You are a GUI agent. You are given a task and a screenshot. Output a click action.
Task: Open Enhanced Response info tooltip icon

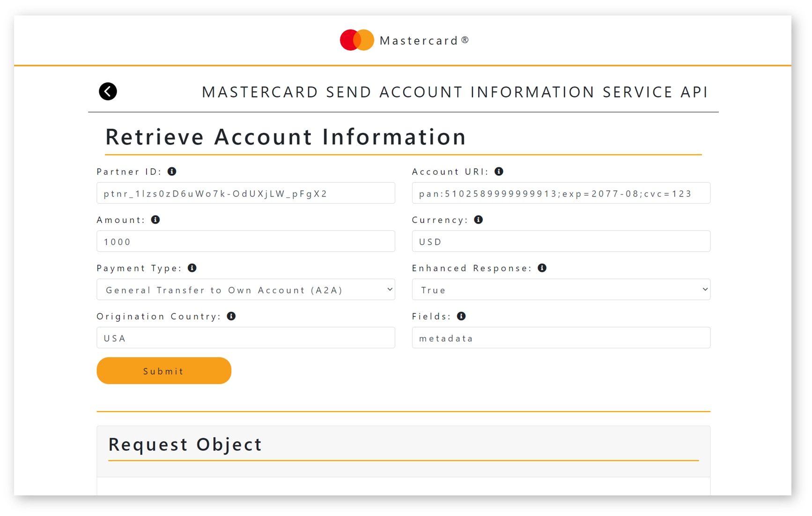pos(541,268)
